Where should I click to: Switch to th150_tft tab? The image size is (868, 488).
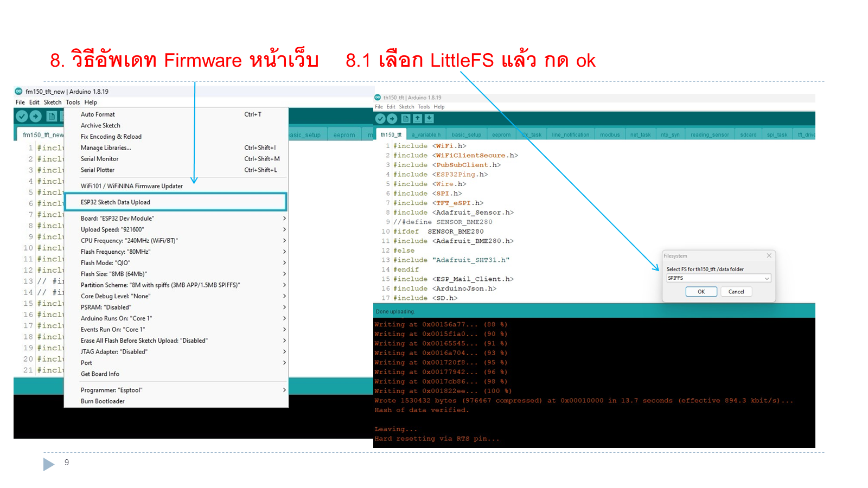click(391, 134)
